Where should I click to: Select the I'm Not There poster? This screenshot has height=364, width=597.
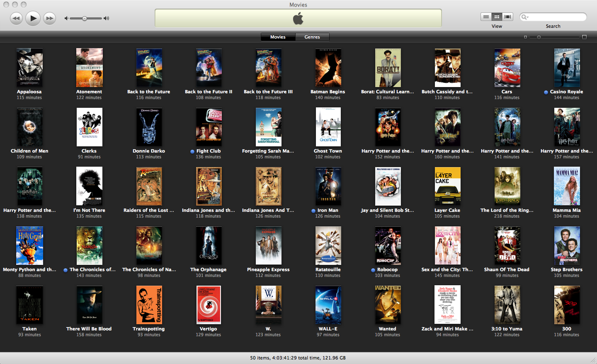tap(89, 186)
